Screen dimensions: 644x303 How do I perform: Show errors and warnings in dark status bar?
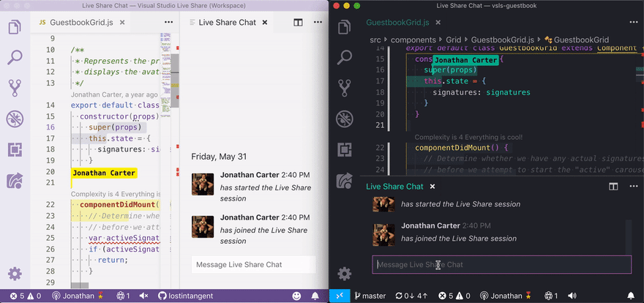tap(454, 296)
